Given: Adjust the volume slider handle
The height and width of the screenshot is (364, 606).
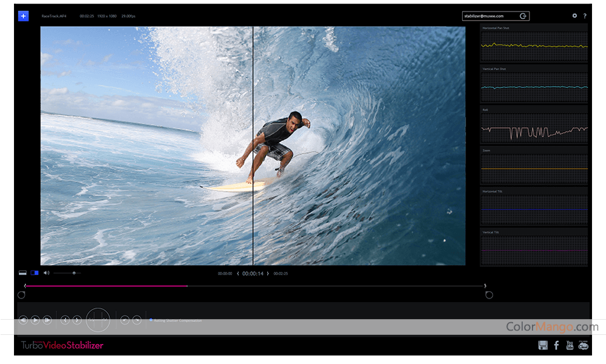Looking at the screenshot, I should [74, 273].
